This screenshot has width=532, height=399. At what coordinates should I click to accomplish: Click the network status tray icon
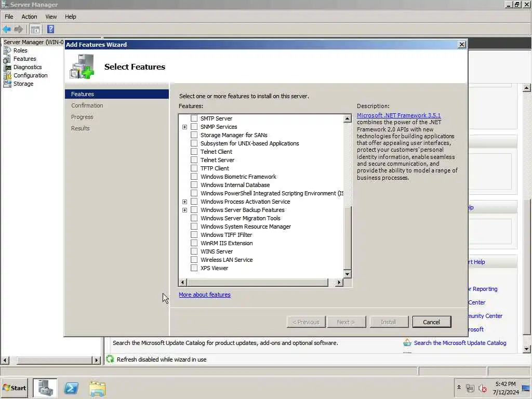[x=470, y=388]
